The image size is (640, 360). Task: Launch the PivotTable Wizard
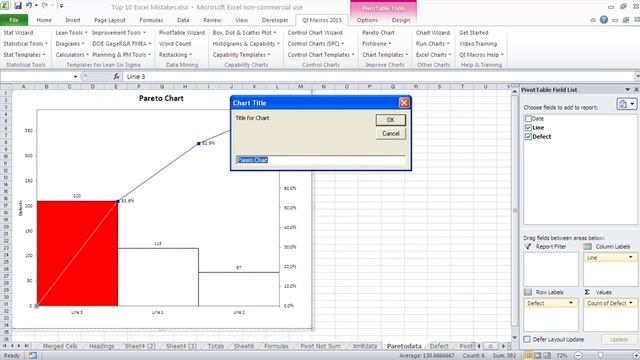point(182,33)
